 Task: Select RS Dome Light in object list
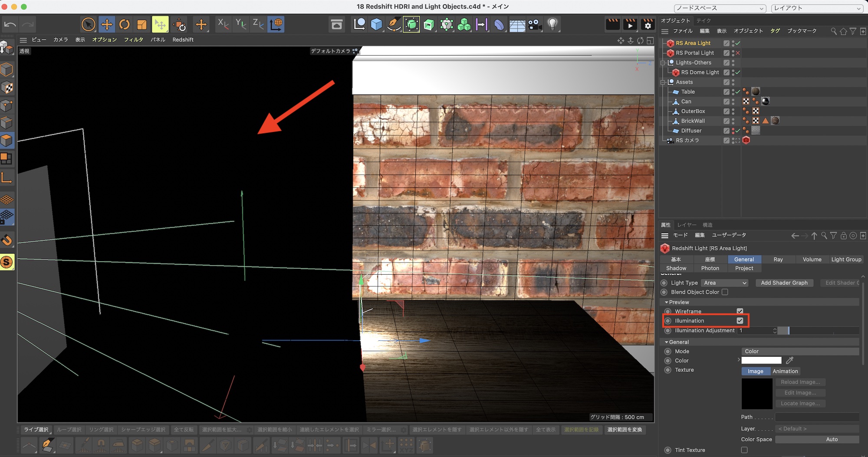pos(700,72)
